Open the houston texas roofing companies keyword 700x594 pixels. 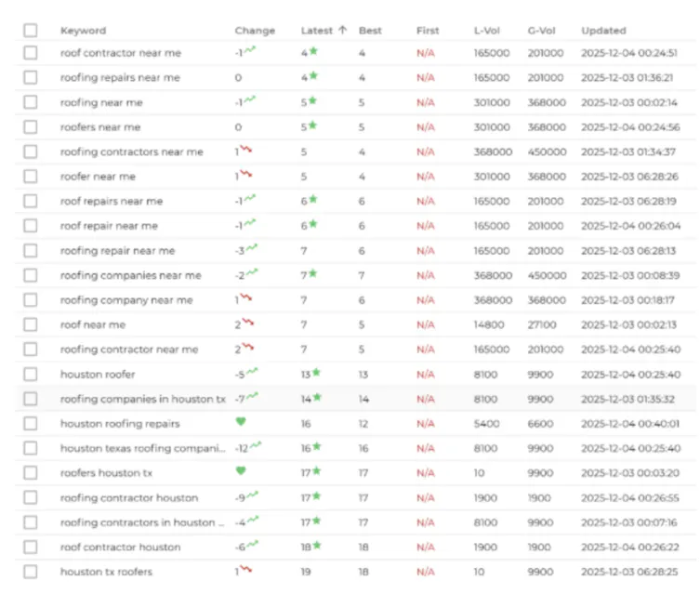pyautogui.click(x=142, y=448)
